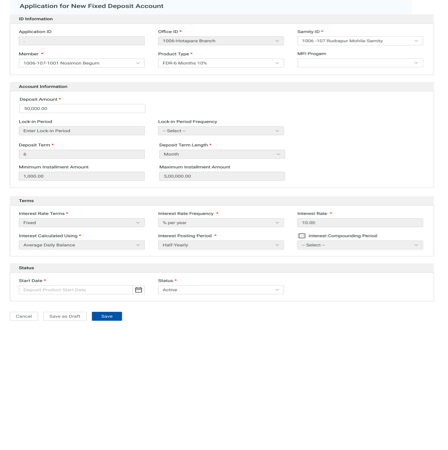Open the Member dropdown

pos(82,63)
